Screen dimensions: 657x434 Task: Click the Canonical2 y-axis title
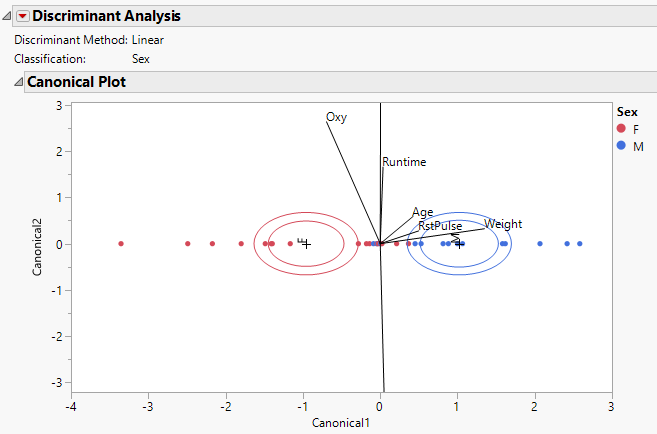pos(36,244)
